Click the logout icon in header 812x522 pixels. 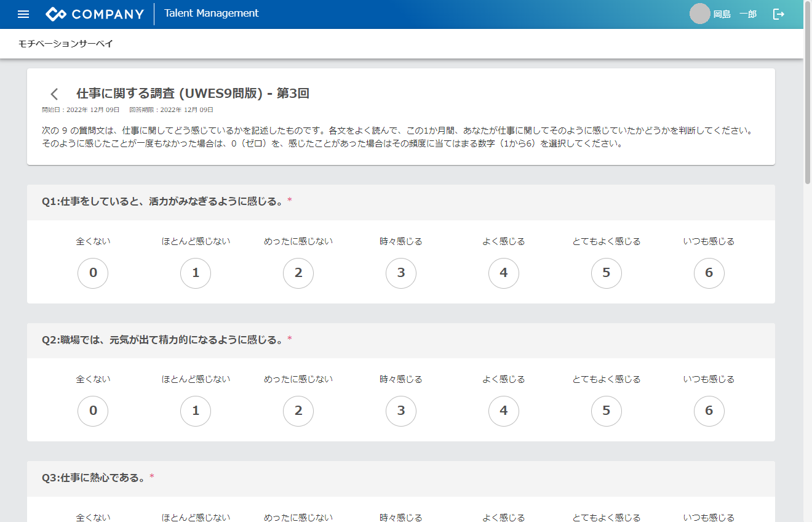pos(779,14)
